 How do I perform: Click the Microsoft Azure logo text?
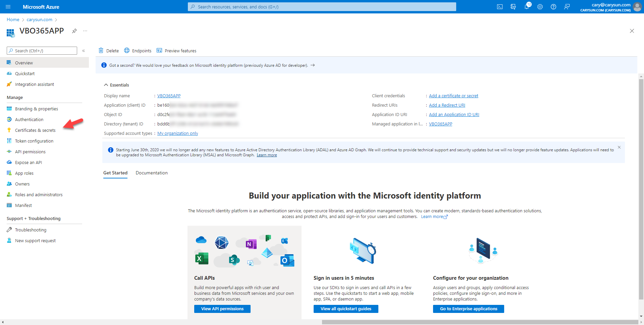[x=41, y=7]
